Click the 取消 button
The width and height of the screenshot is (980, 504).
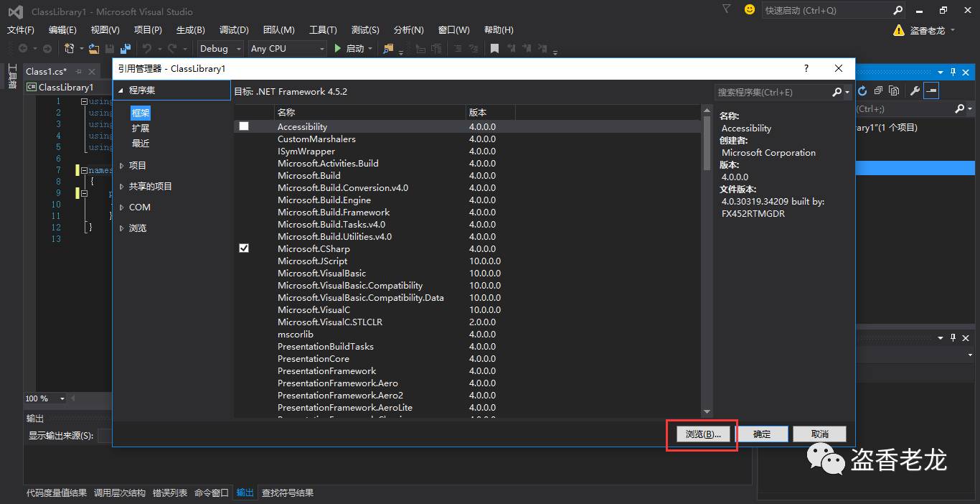pos(820,434)
